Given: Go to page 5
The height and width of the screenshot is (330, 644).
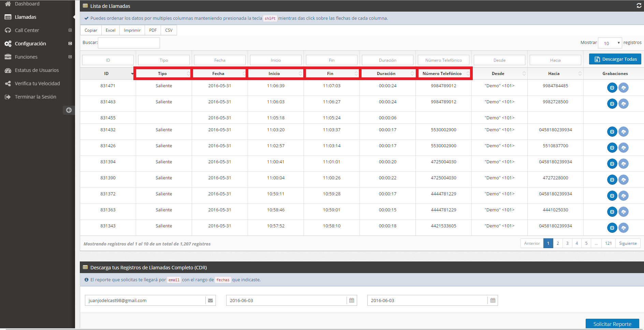Looking at the screenshot, I should pos(586,243).
